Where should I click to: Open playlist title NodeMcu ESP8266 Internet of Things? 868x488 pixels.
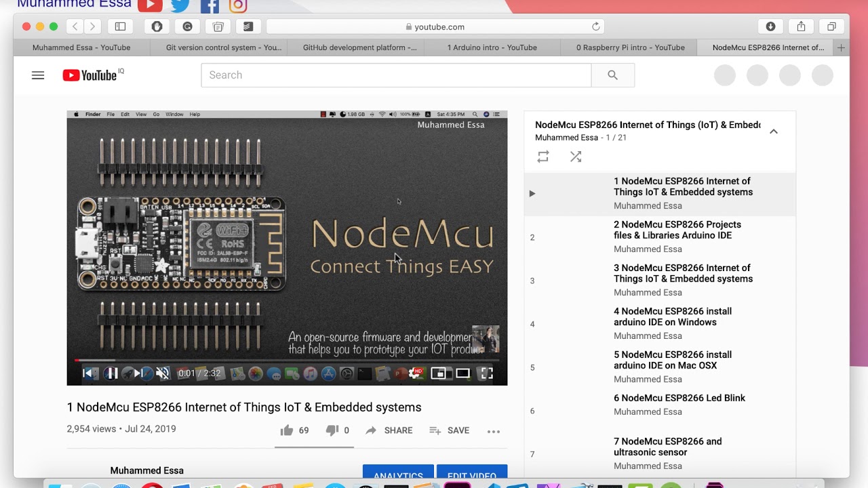click(x=648, y=125)
